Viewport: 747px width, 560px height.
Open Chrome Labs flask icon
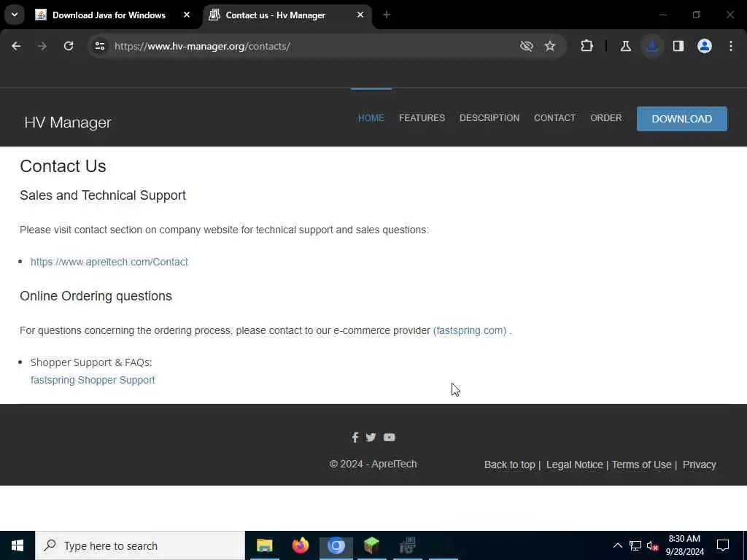coord(625,46)
